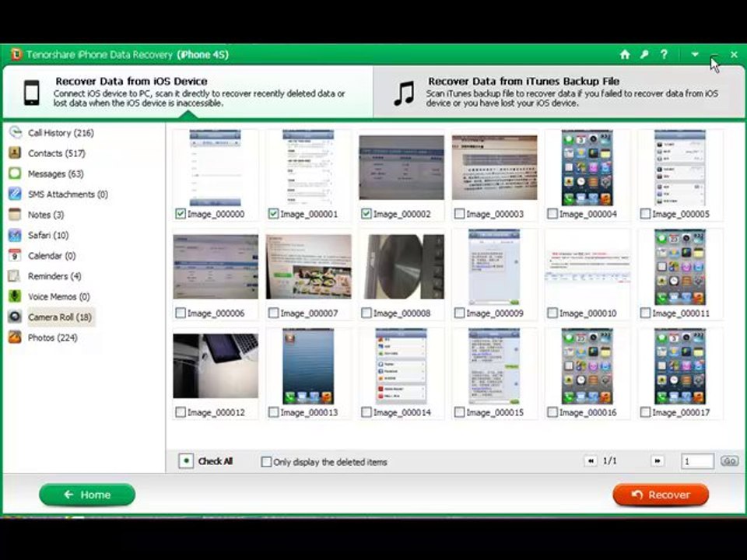
Task: Expand the title bar dropdown arrow menu
Action: tap(695, 54)
